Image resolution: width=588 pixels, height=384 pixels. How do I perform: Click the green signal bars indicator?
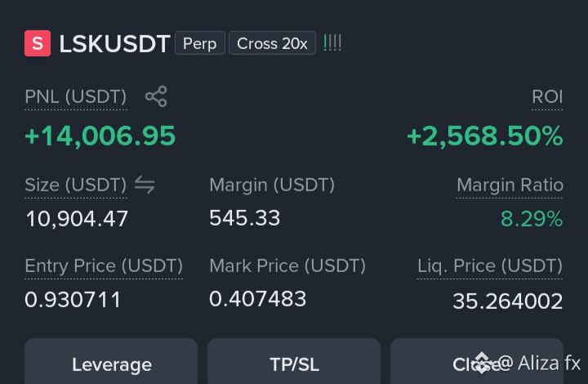[x=332, y=43]
